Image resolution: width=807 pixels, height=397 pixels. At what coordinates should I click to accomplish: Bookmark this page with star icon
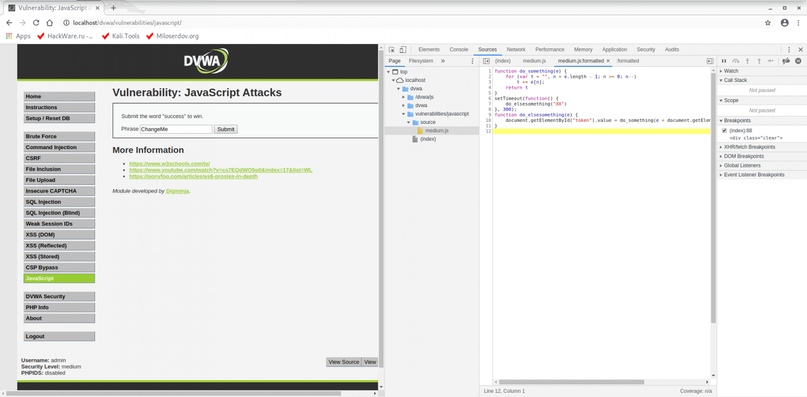click(x=768, y=23)
